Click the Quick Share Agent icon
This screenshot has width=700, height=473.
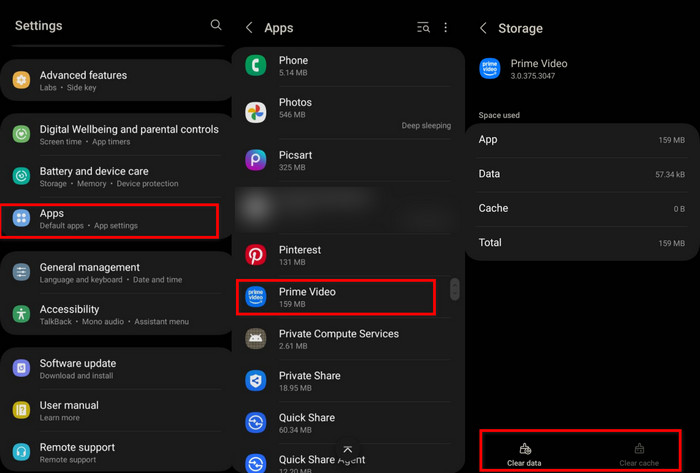[256, 463]
